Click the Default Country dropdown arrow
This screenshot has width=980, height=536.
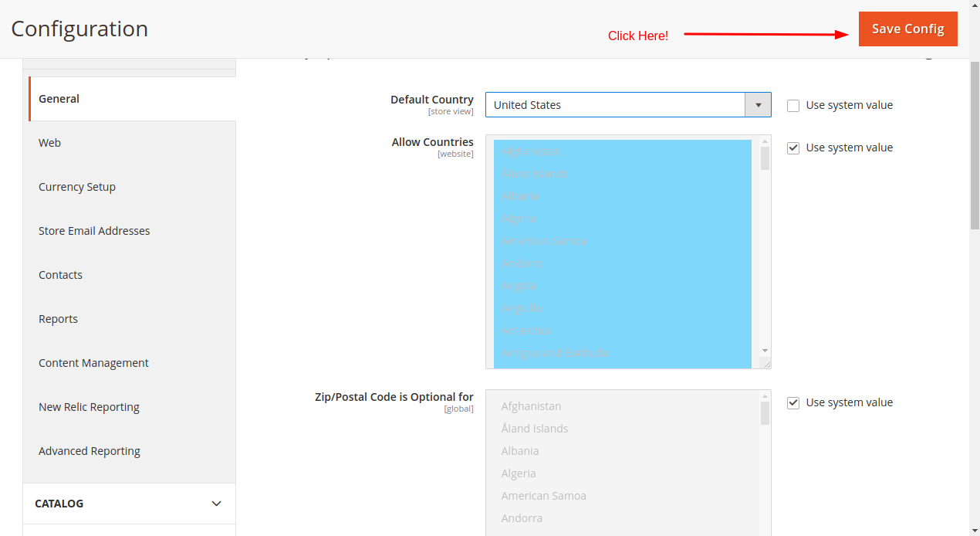[758, 105]
